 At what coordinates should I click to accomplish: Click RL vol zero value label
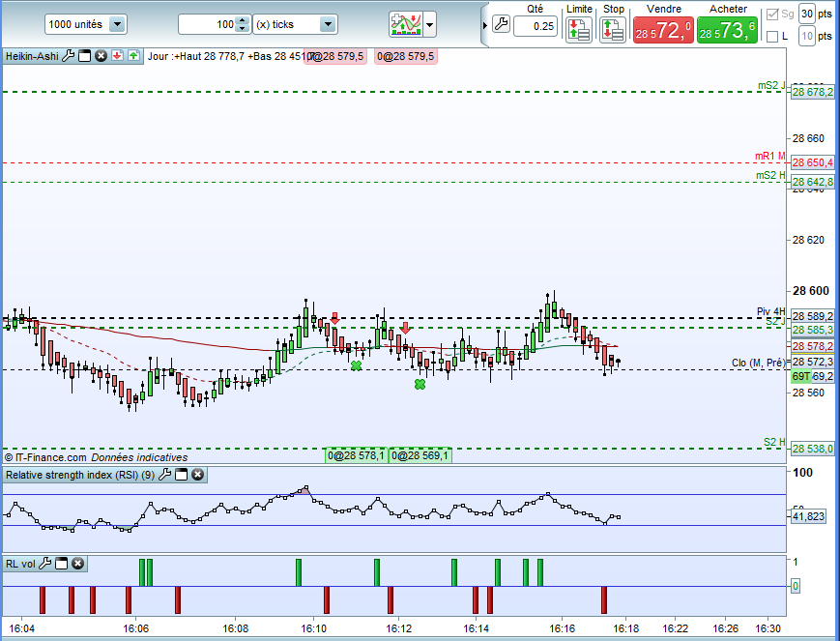click(796, 586)
